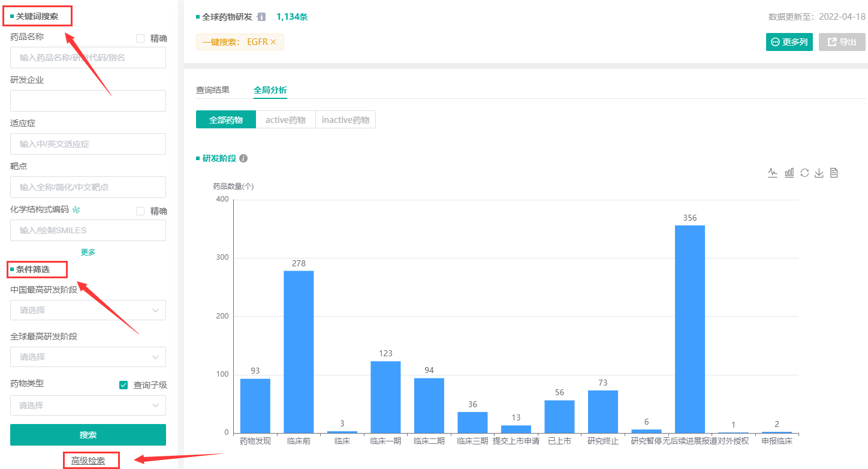Click info icon next to 研发阶段
Image resolution: width=868 pixels, height=469 pixels.
(x=243, y=158)
